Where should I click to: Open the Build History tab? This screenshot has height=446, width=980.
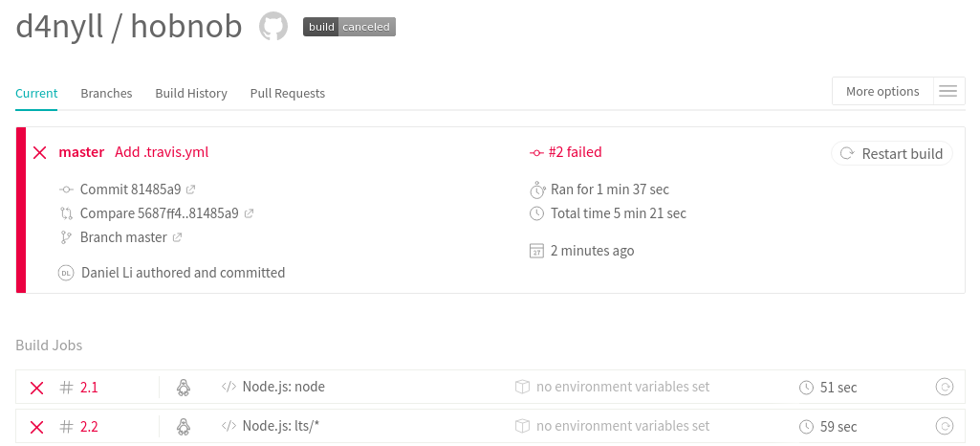[191, 94]
